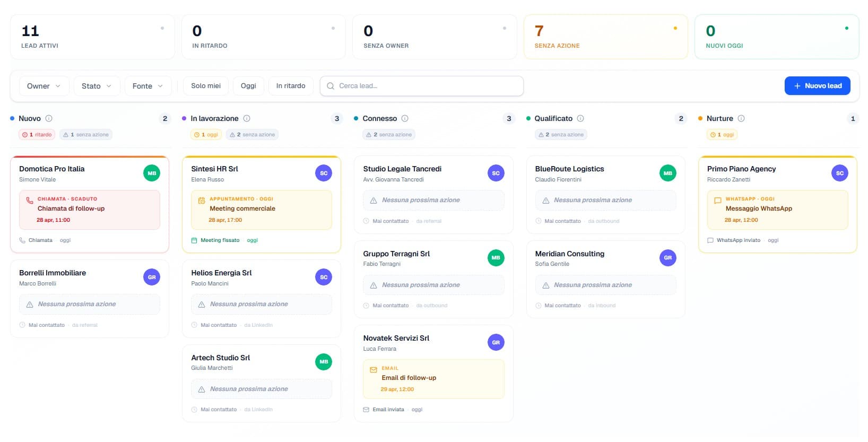Open the Stato filter dropdown
The width and height of the screenshot is (868, 442).
[x=97, y=85]
